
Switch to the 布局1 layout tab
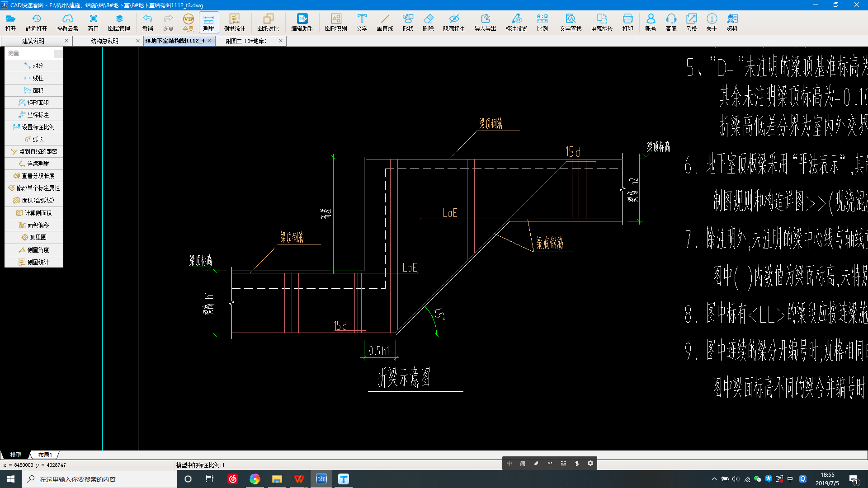45,455
